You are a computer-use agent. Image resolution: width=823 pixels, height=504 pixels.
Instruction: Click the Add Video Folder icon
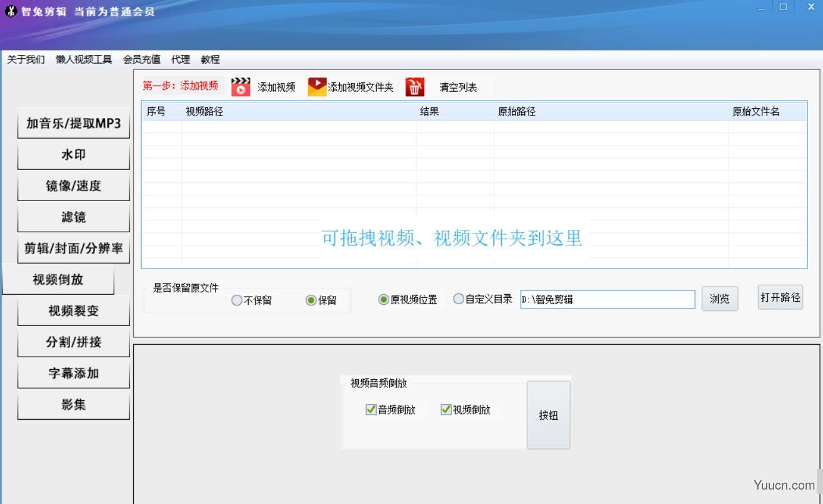317,87
